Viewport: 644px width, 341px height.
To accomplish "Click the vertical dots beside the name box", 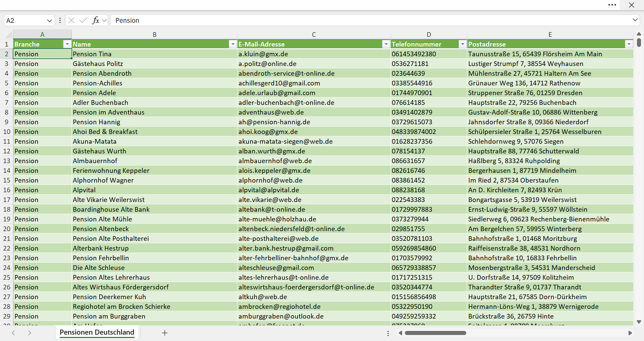I will (60, 20).
